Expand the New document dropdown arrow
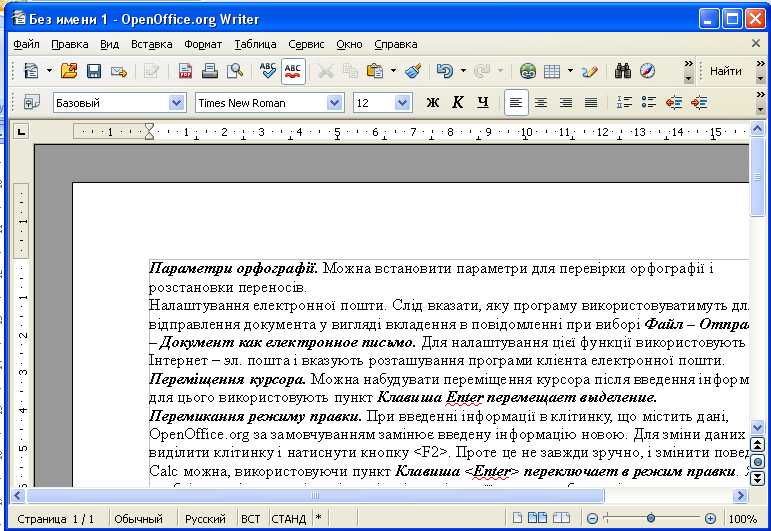The width and height of the screenshot is (771, 531). [x=49, y=71]
